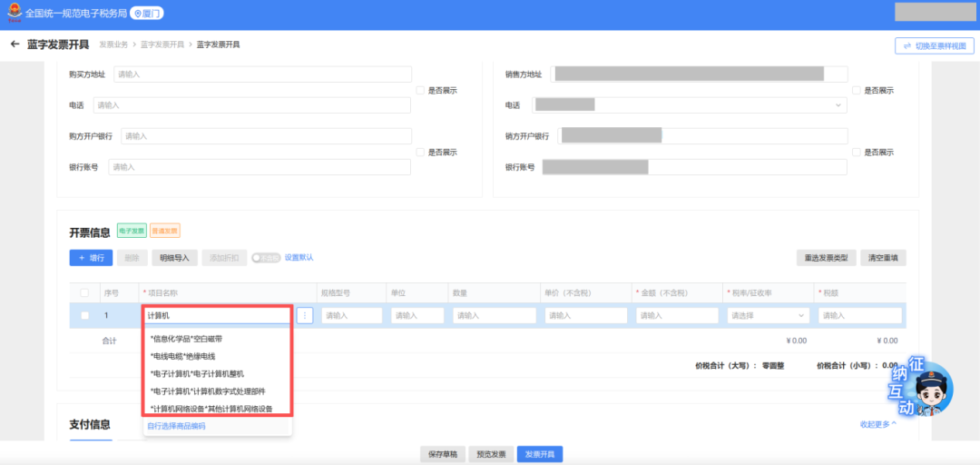980x465 pixels.
Task: Click the three-dot button beside the 项目名称 field
Action: [x=304, y=316]
